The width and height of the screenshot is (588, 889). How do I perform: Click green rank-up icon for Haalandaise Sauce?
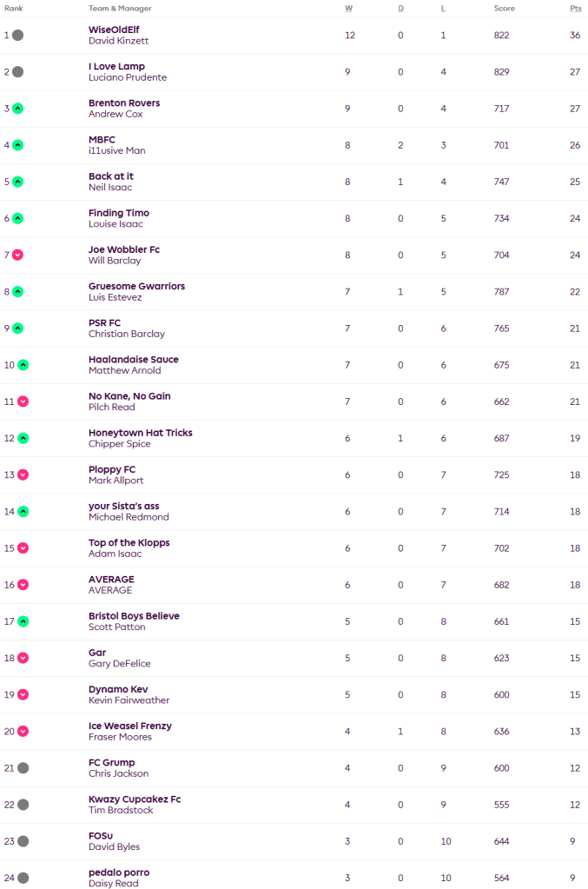(23, 365)
